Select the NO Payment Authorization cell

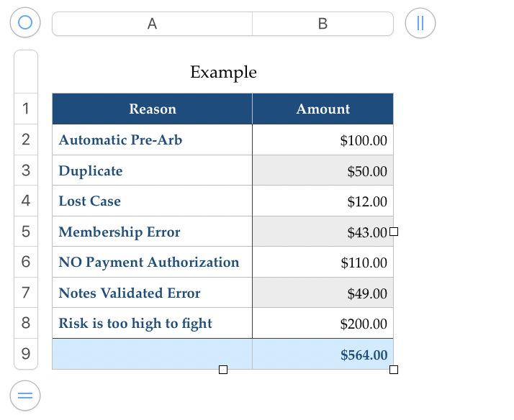153,262
